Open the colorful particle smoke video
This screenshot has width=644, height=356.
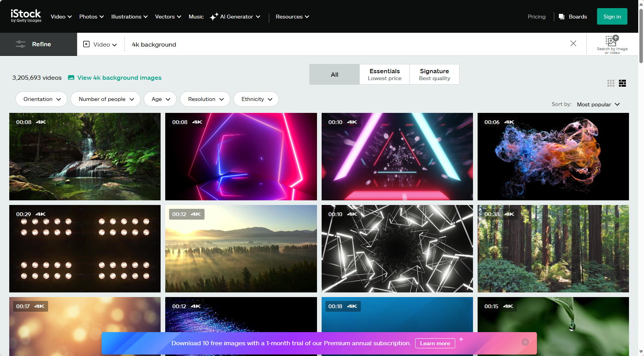point(553,156)
